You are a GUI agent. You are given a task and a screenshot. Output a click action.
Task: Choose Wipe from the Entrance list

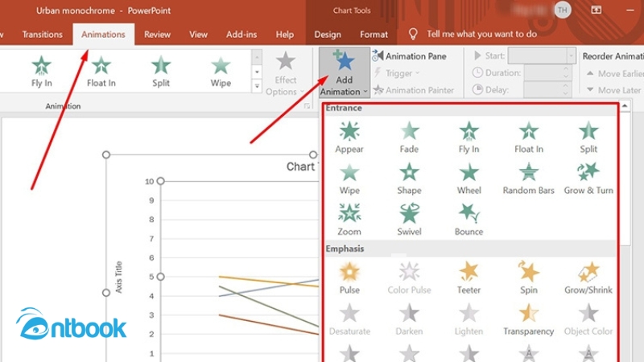(x=349, y=179)
